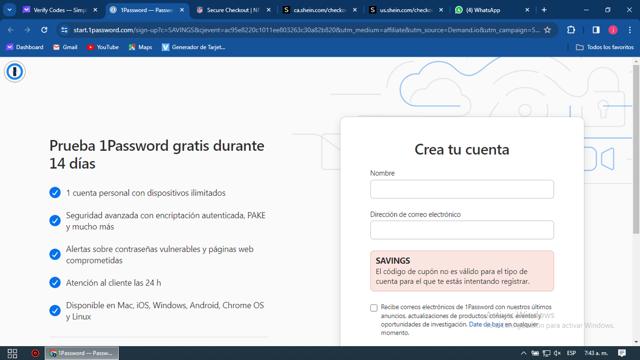Go forward to the next page
Screen dimensions: 640x360
click(x=27, y=30)
